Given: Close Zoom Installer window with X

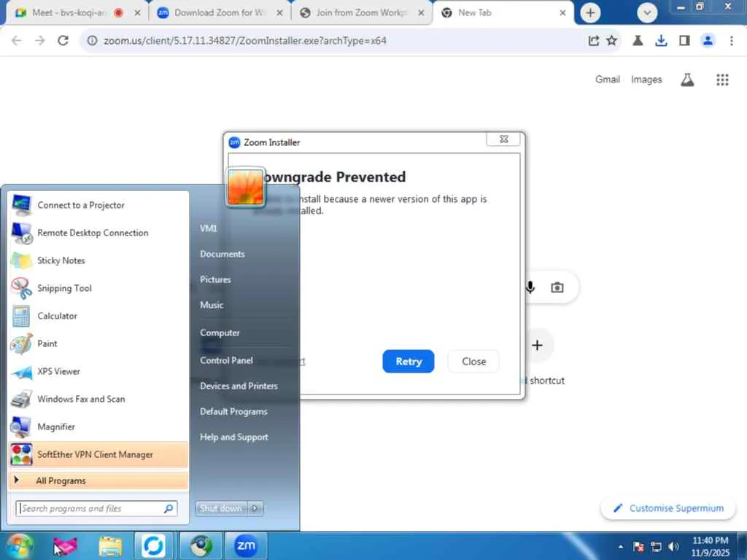Looking at the screenshot, I should (504, 139).
